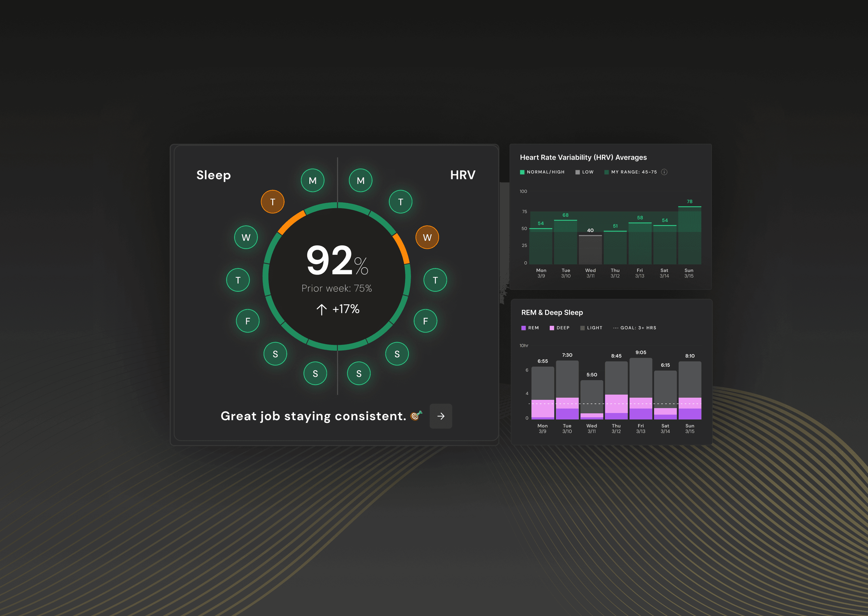Click Friday 9:05 sleep bar
The width and height of the screenshot is (868, 616).
pos(641,389)
